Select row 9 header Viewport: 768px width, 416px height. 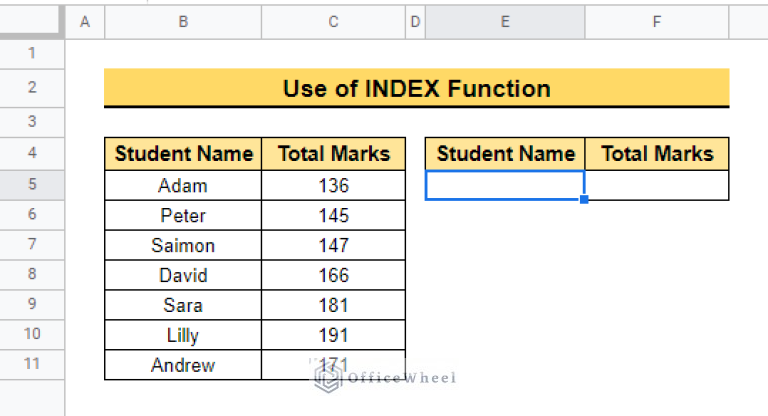click(32, 304)
